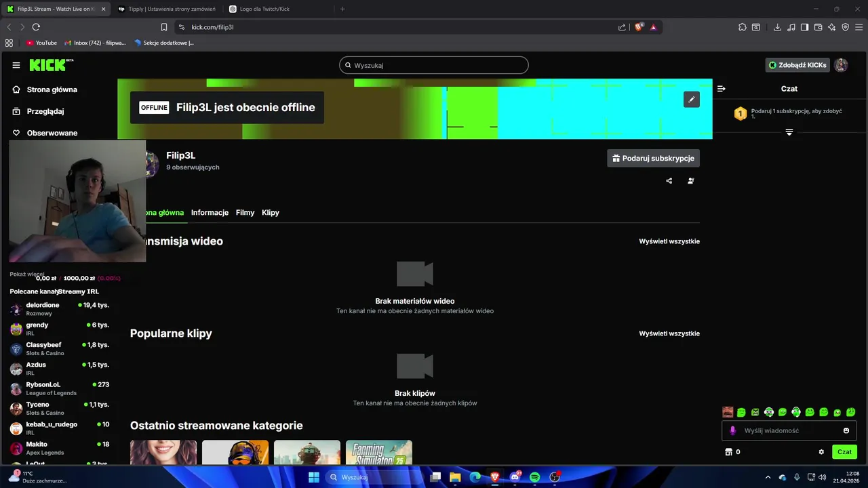Image resolution: width=868 pixels, height=488 pixels.
Task: Open RybsonLoL recommended channel
Action: [x=60, y=388]
